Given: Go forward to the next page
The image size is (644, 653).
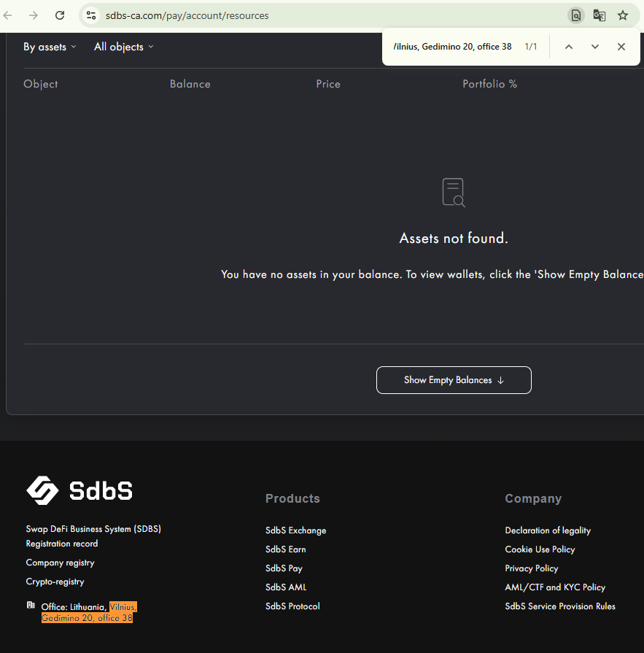Looking at the screenshot, I should (34, 15).
